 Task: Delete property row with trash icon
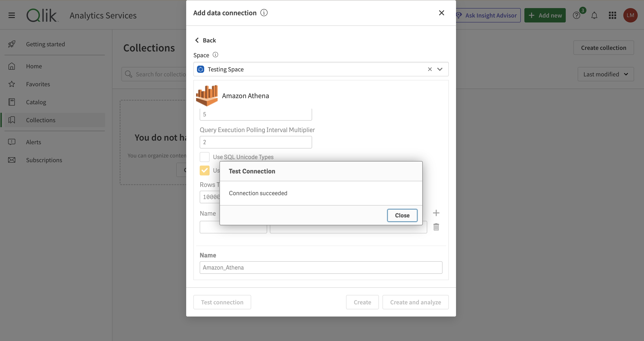point(436,227)
